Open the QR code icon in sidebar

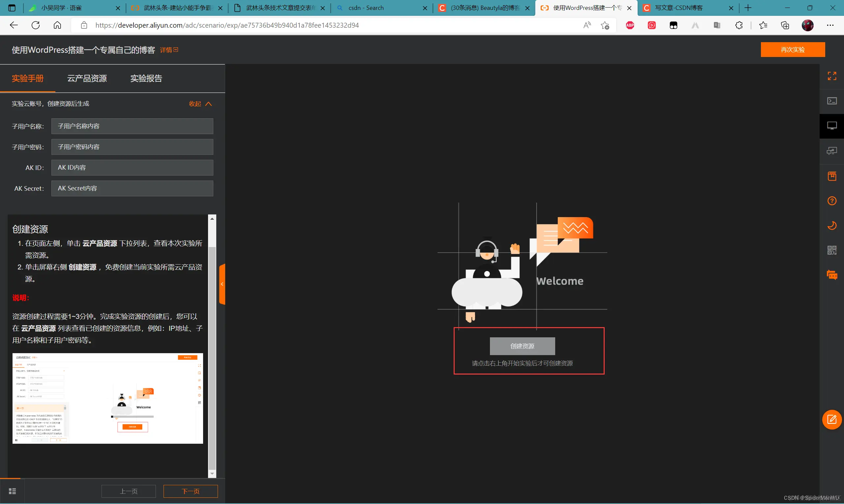(831, 250)
